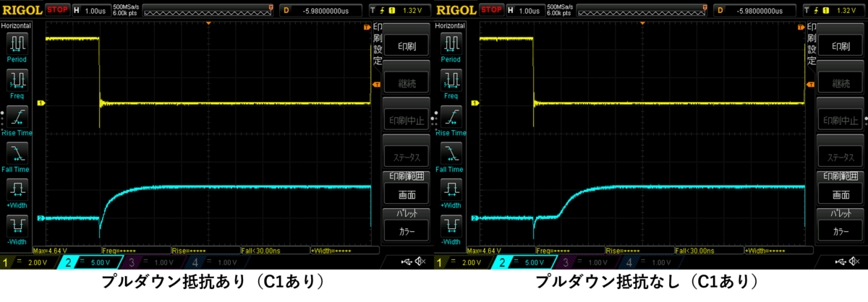Select Fall Time measurement in right プルダウン抵抗なし scope
The image size is (868, 302).
[450, 158]
